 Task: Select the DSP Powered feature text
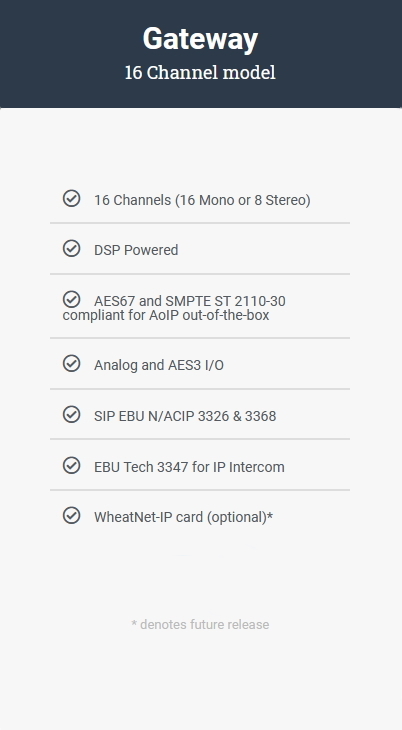136,250
